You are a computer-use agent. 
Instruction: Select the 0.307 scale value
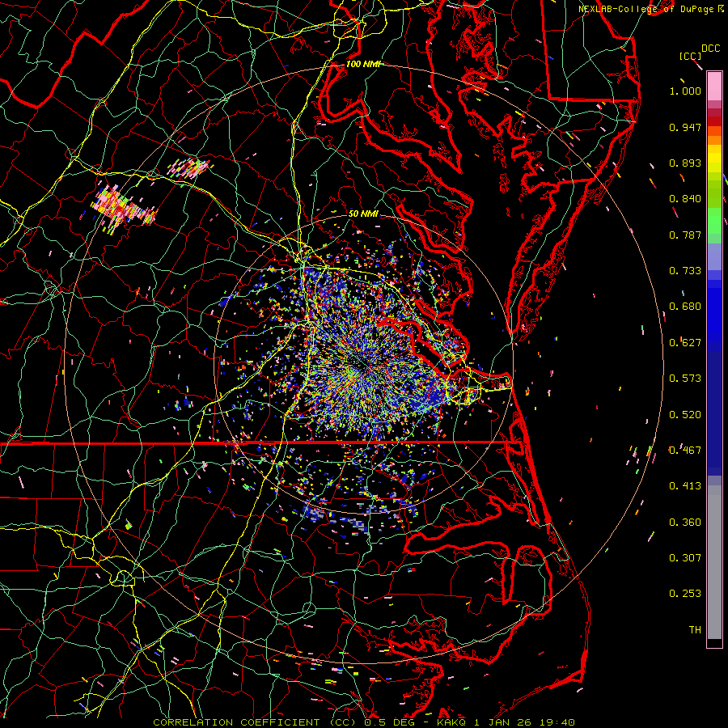tap(685, 558)
